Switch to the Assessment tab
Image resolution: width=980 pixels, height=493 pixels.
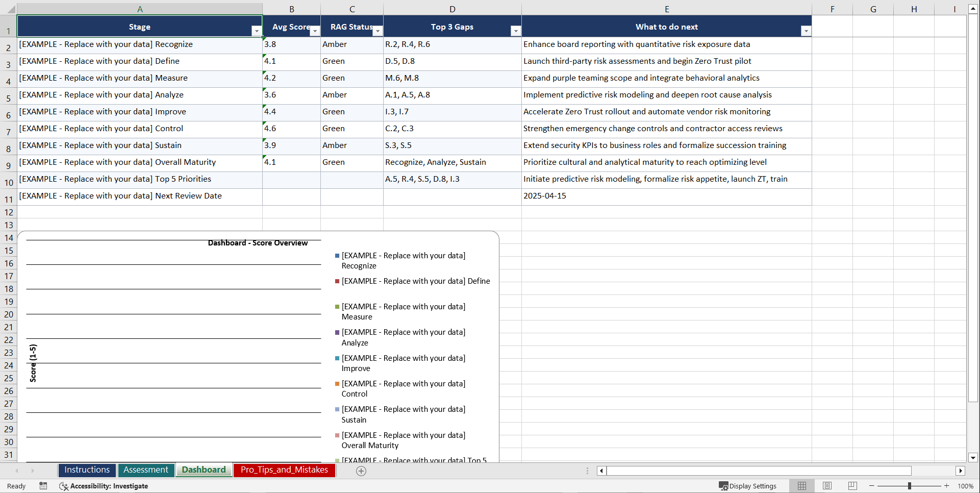tap(146, 470)
